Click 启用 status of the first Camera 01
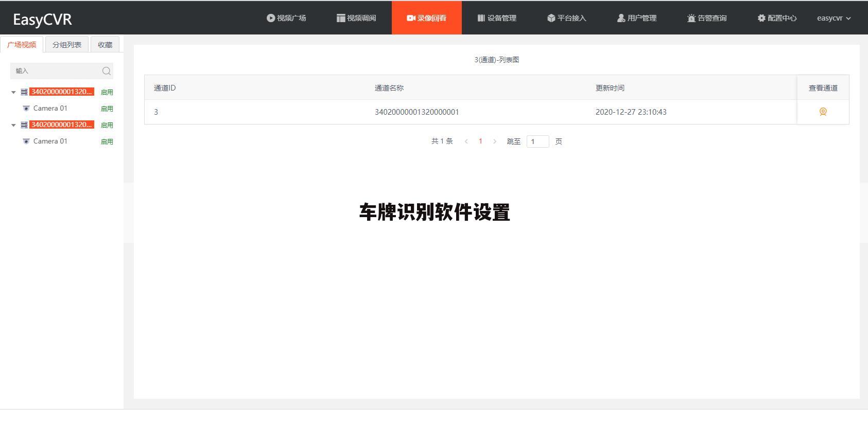This screenshot has height=426, width=868. click(107, 109)
